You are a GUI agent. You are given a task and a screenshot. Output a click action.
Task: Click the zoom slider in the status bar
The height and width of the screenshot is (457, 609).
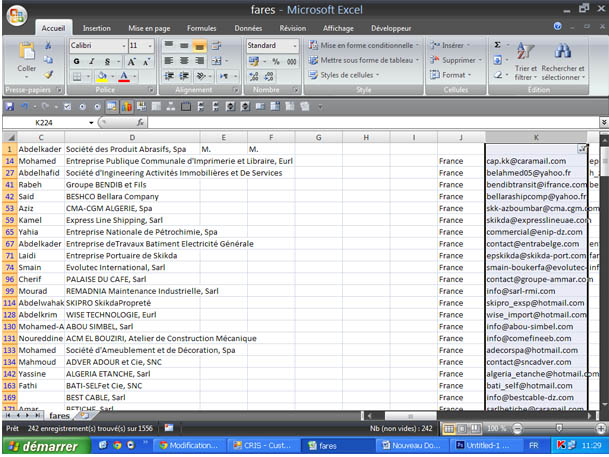(559, 429)
